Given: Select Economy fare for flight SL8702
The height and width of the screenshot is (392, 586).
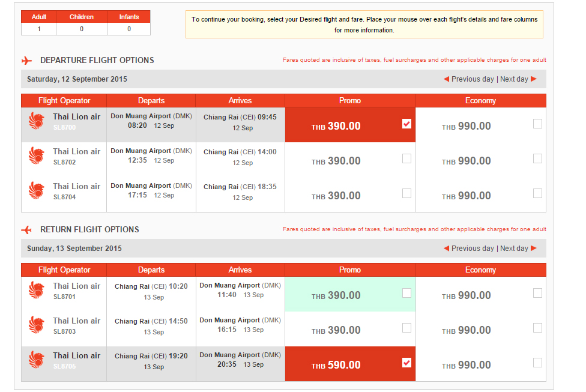Looking at the screenshot, I should (537, 158).
